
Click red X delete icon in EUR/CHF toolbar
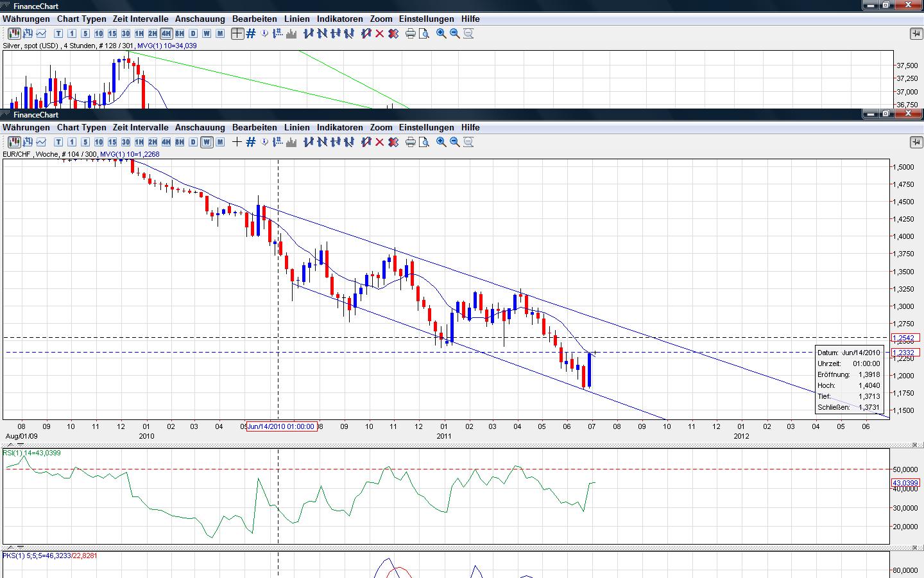click(379, 142)
